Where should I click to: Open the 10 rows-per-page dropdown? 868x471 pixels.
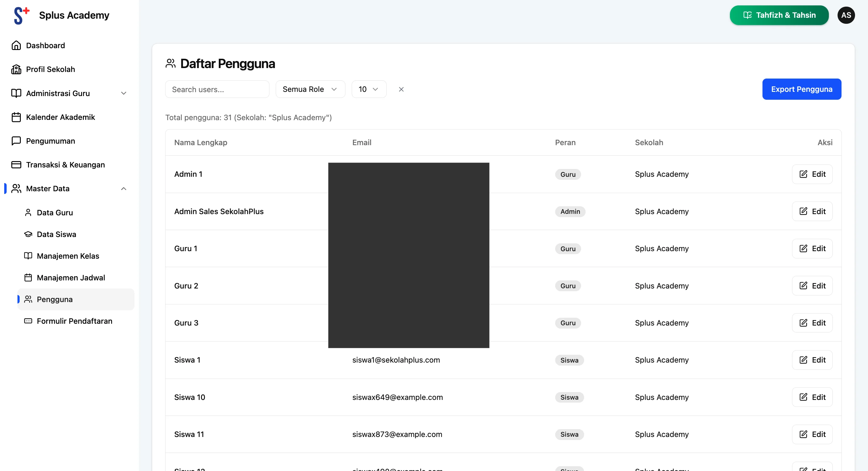click(x=369, y=89)
